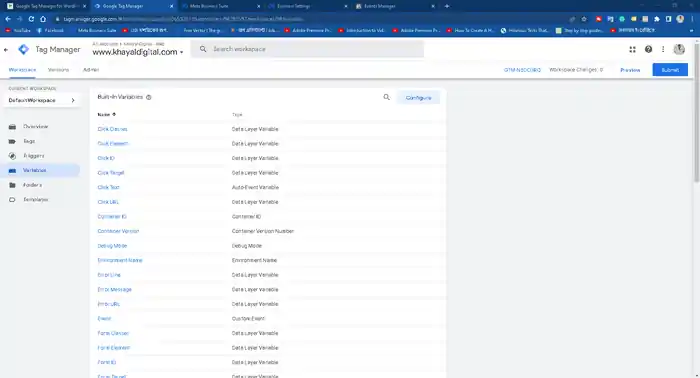This screenshot has height=378, width=700.
Task: Switch to the Meta Business Suite browser tab
Action: pyautogui.click(x=220, y=6)
